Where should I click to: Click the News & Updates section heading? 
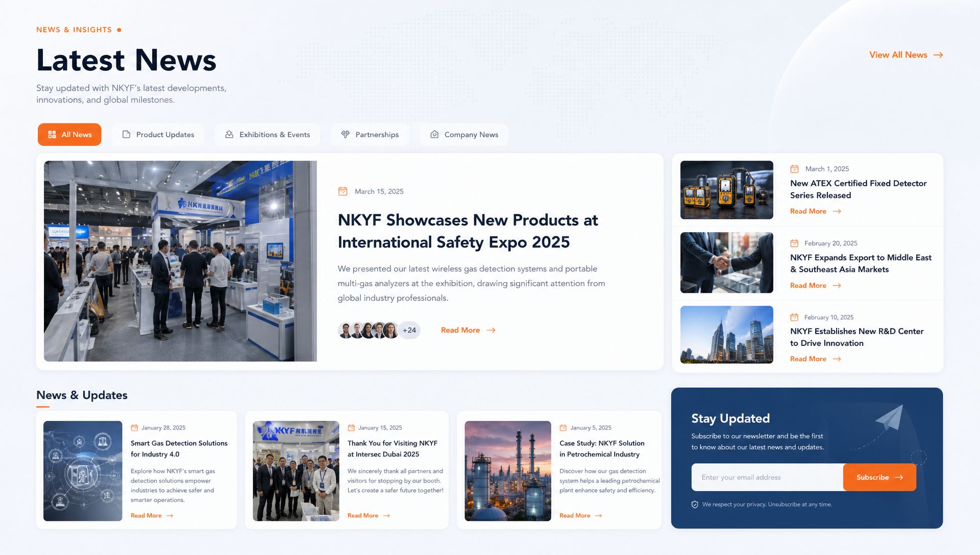tap(82, 395)
